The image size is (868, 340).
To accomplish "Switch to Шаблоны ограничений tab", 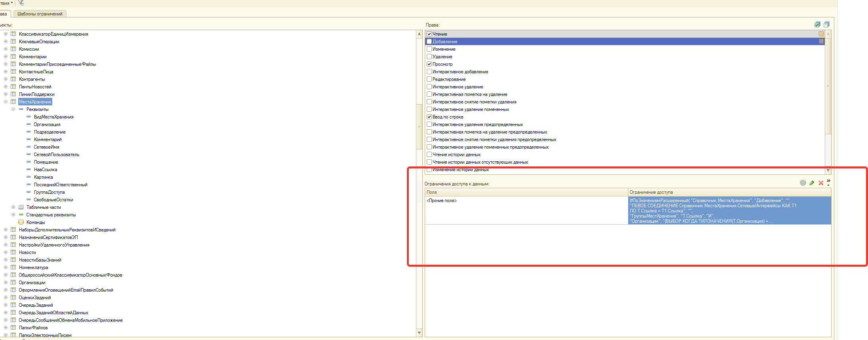I will click(40, 14).
